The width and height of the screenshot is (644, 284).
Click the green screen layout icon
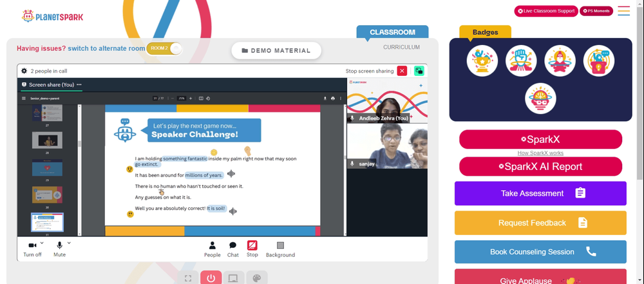click(419, 71)
